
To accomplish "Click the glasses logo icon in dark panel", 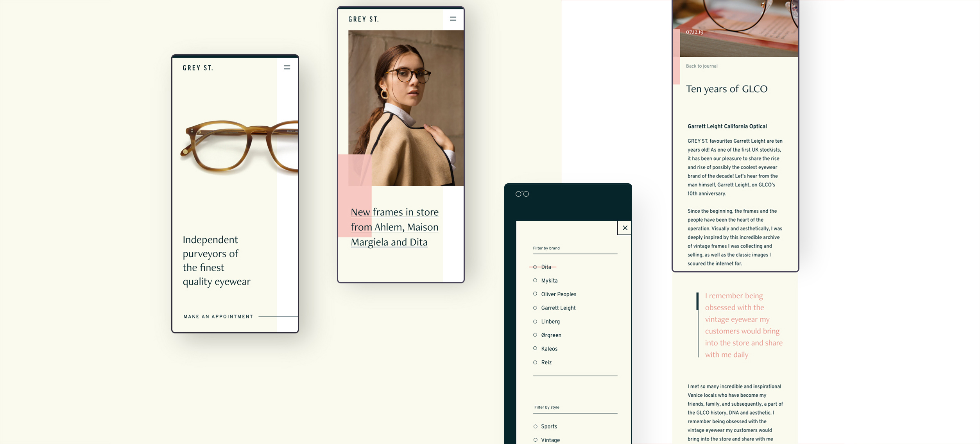I will 522,194.
